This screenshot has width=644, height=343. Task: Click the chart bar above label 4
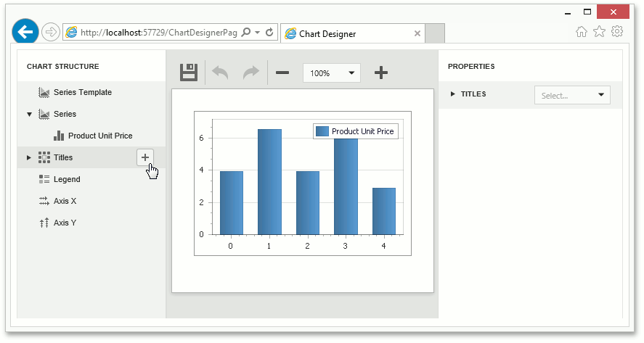click(384, 211)
